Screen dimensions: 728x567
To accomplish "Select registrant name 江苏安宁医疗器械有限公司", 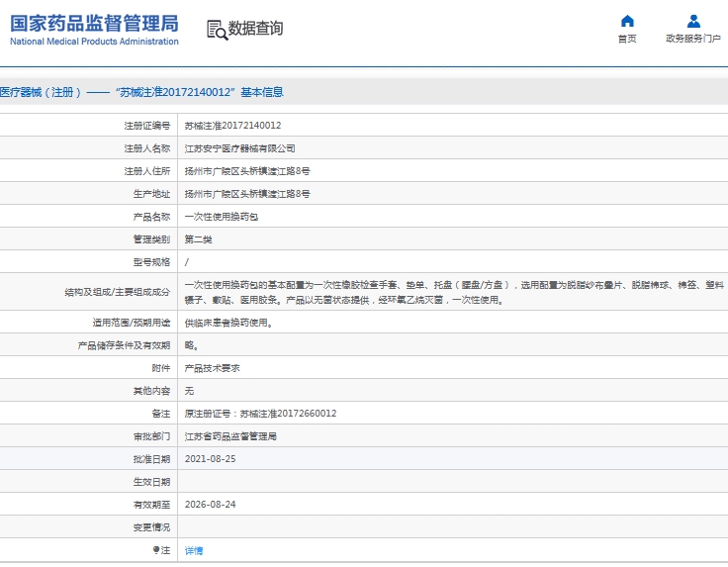I will click(239, 148).
